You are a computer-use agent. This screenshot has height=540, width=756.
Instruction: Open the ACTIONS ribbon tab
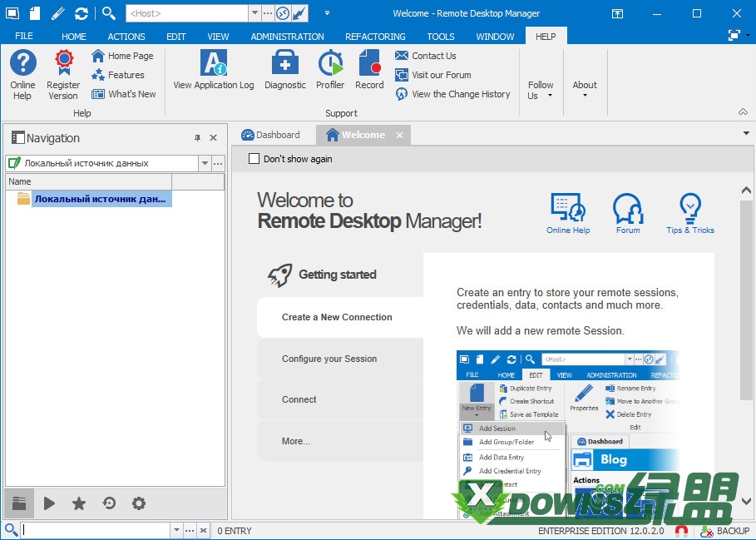pyautogui.click(x=126, y=37)
